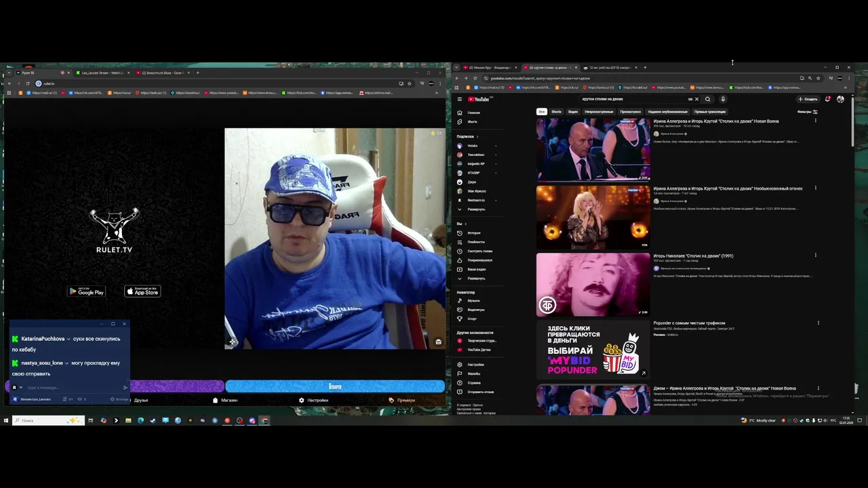Open the YouTube account avatar menu
This screenshot has height=488, width=868.
841,99
